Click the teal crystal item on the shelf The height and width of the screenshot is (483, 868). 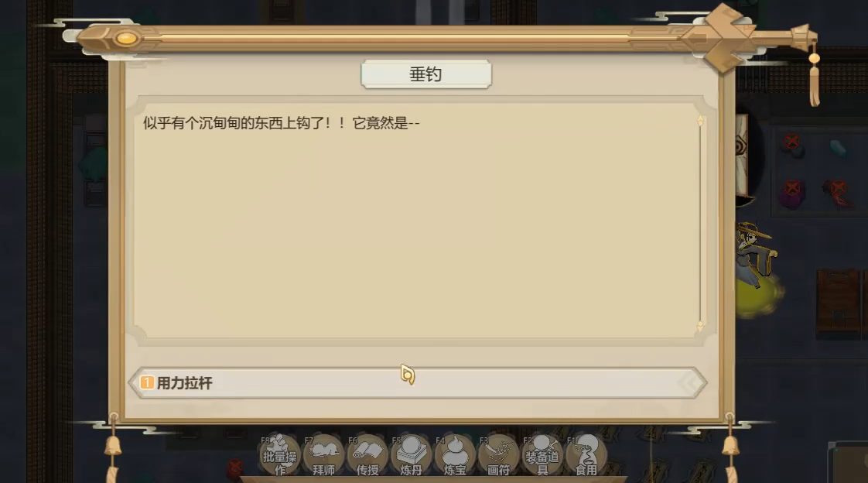point(838,148)
